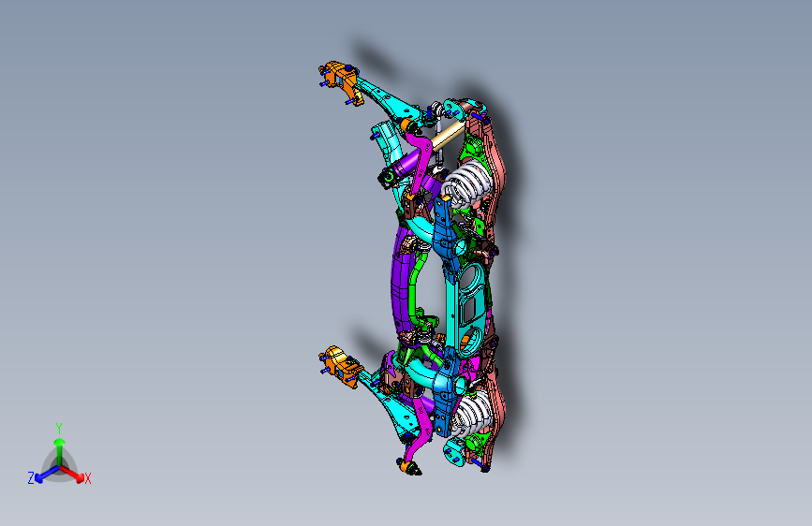Select the lower orange mounting bracket

coord(341,367)
